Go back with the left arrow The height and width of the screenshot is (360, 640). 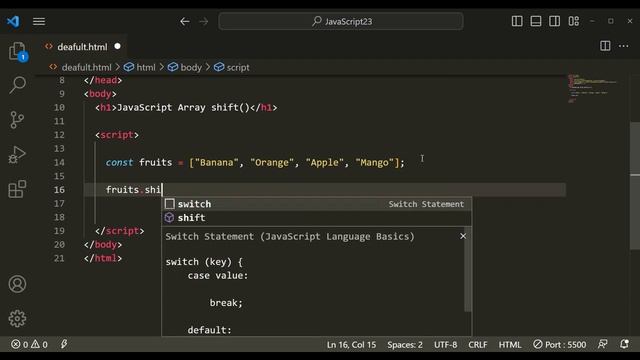(x=185, y=21)
